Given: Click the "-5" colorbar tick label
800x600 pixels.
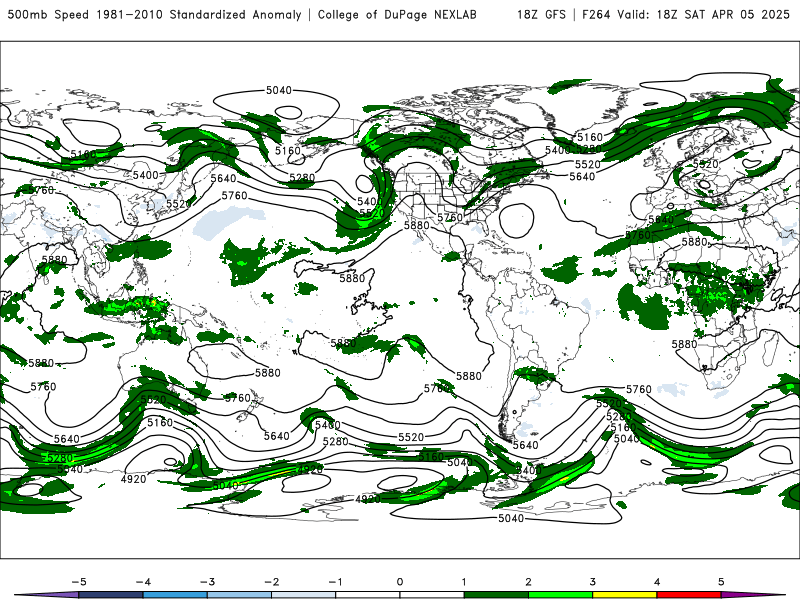Looking at the screenshot, I should [x=79, y=582].
